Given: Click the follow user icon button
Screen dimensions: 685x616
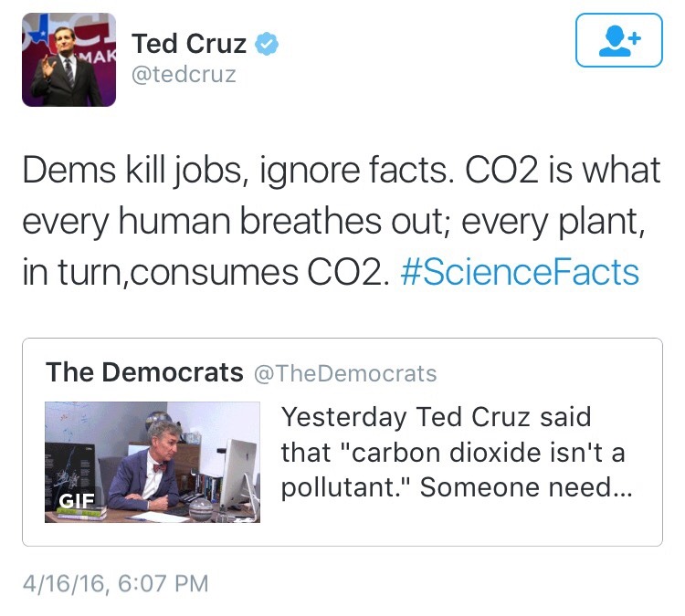Looking at the screenshot, I should tap(618, 40).
